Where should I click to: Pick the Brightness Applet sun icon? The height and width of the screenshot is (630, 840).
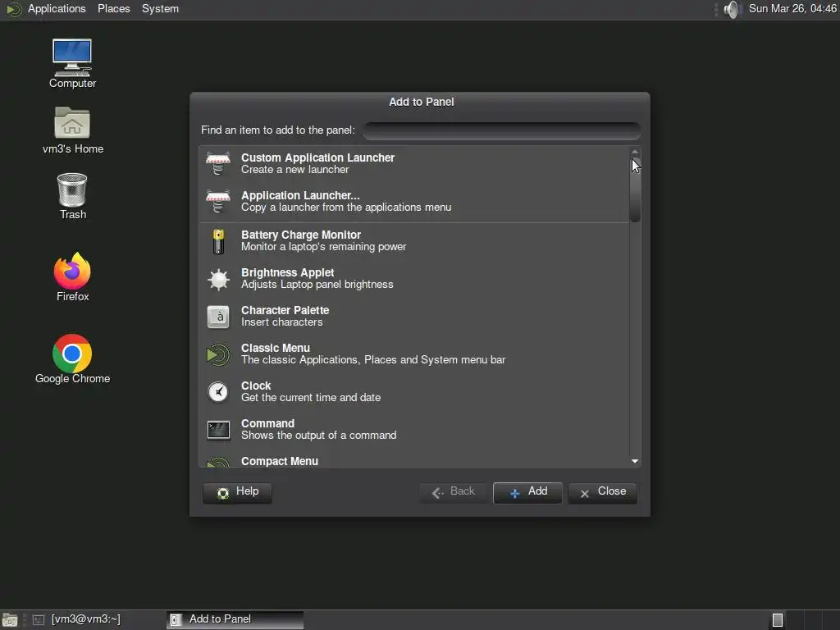[218, 279]
